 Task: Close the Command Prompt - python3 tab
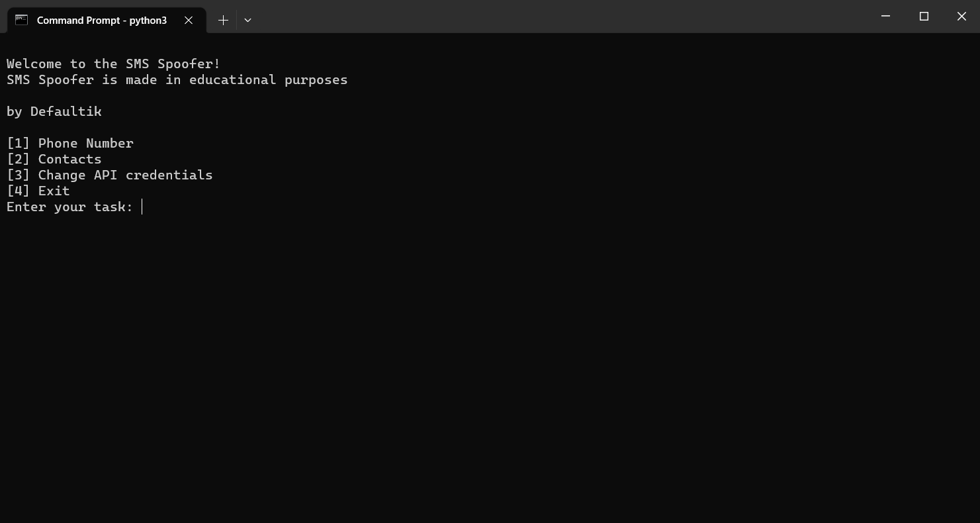189,20
